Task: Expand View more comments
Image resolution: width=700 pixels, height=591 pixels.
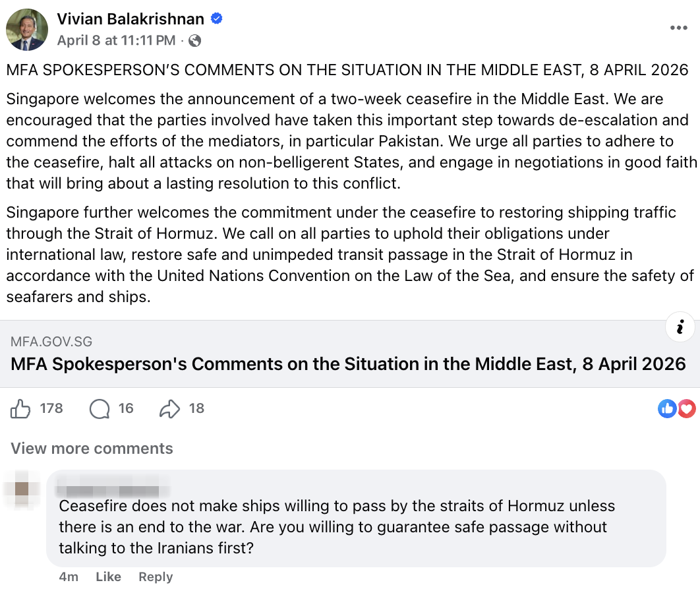Action: point(92,449)
